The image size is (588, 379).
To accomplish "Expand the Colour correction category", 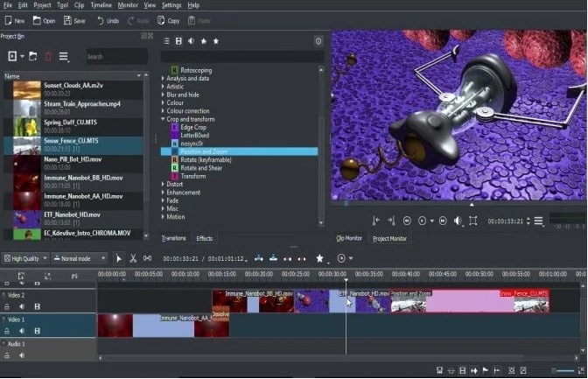I will [163, 110].
